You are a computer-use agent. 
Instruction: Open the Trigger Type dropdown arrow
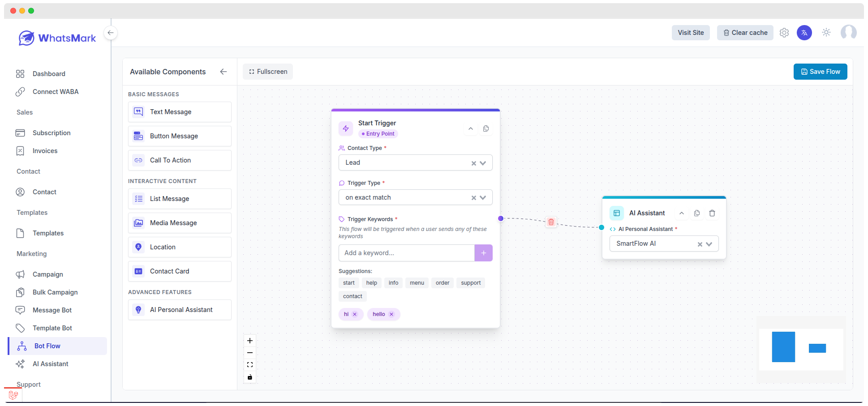483,198
